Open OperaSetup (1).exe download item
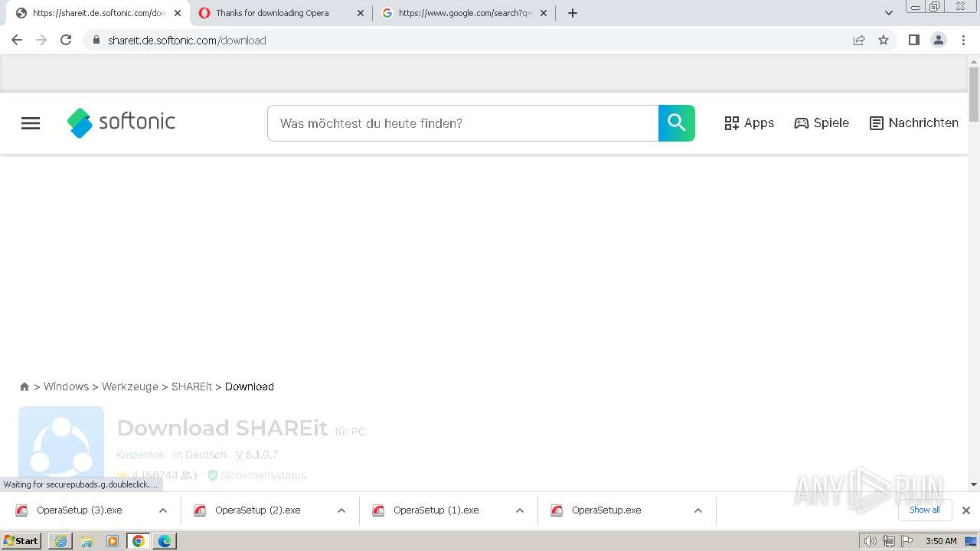 pos(436,510)
